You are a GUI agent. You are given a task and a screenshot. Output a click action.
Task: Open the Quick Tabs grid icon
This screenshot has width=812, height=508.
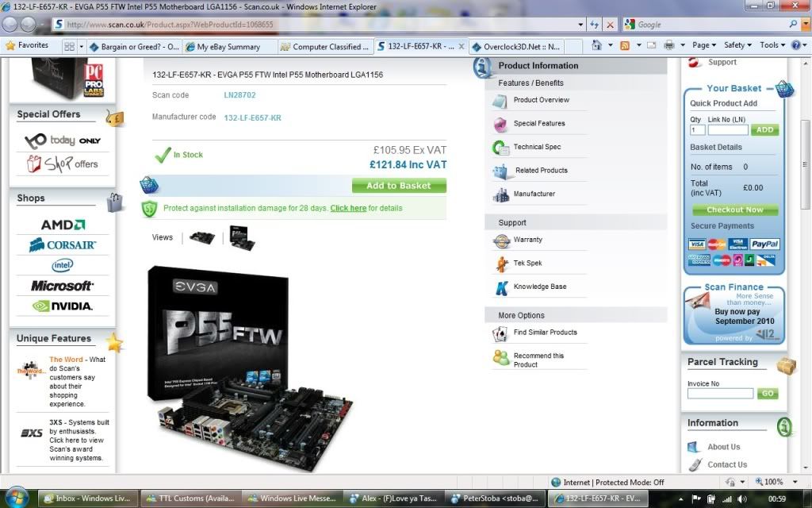69,47
